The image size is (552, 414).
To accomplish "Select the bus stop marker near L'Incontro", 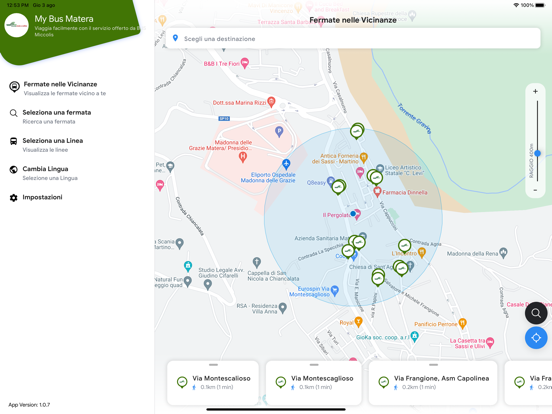I will tap(404, 246).
